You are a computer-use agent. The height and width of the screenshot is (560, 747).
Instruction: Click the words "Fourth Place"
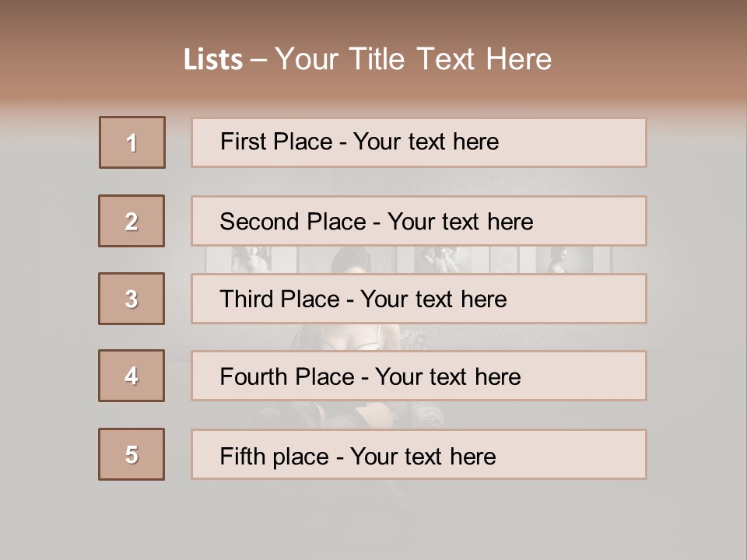(x=286, y=377)
